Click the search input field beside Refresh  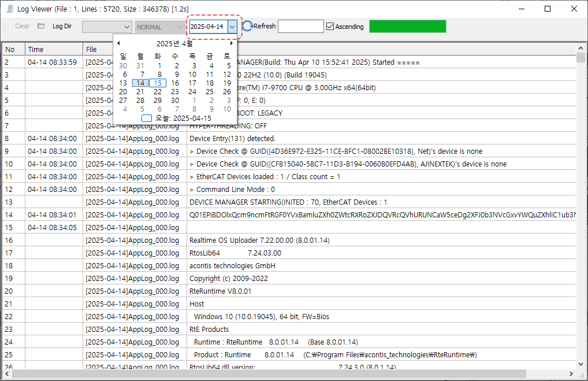[301, 26]
